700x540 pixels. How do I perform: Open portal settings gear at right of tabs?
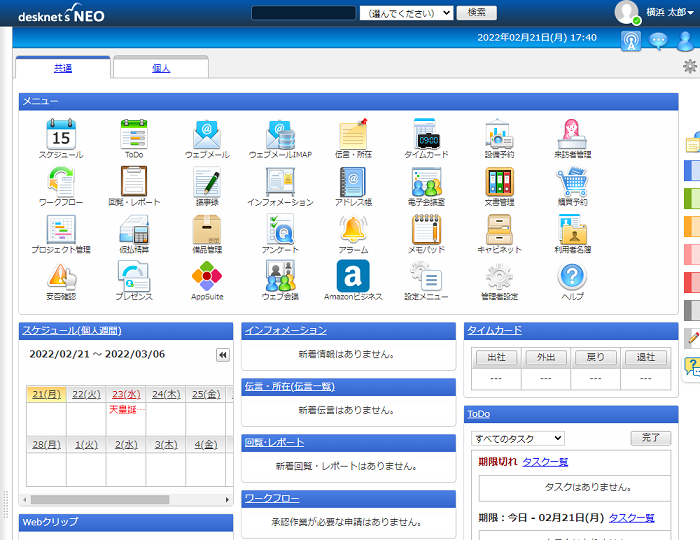coord(690,66)
